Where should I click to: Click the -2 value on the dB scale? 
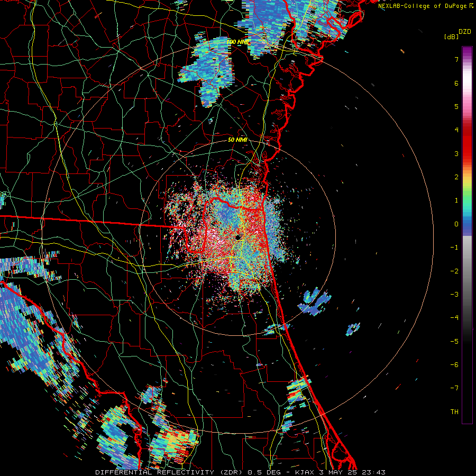[x=454, y=271]
